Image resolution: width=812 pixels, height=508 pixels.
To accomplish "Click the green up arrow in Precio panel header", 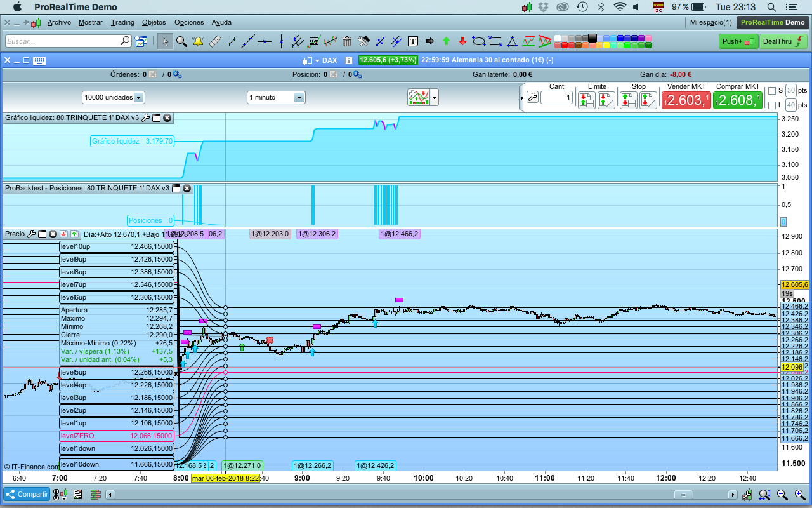I will 74,234.
